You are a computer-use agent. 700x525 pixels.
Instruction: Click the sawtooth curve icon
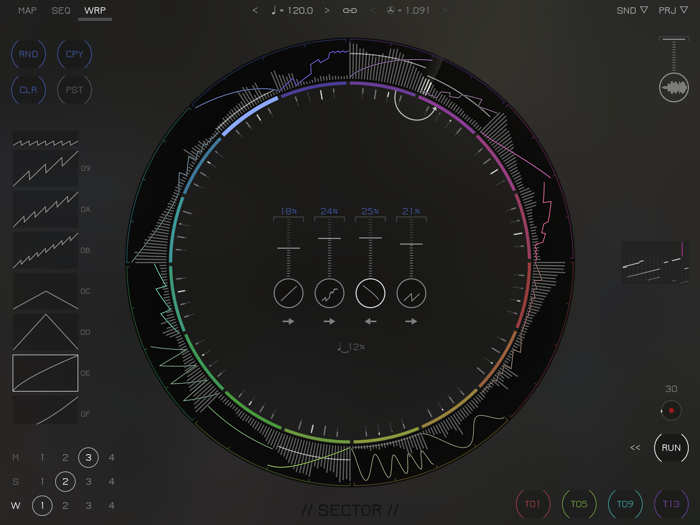(x=411, y=293)
